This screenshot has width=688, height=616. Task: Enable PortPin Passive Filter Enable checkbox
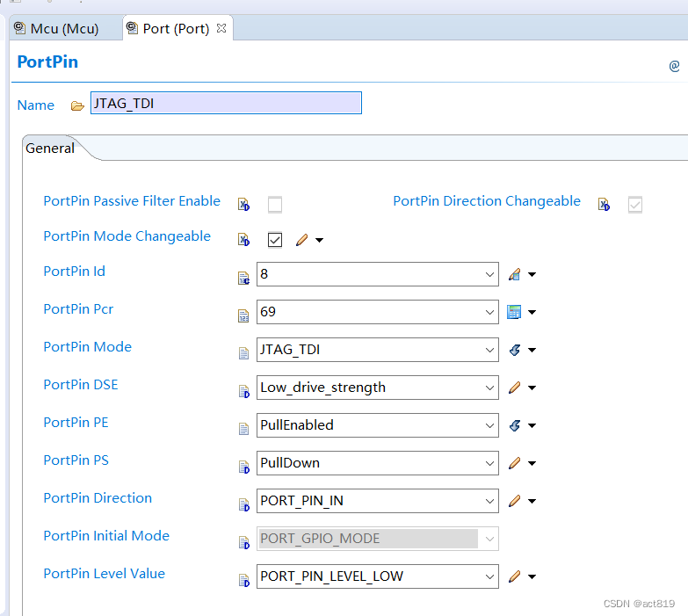click(275, 205)
